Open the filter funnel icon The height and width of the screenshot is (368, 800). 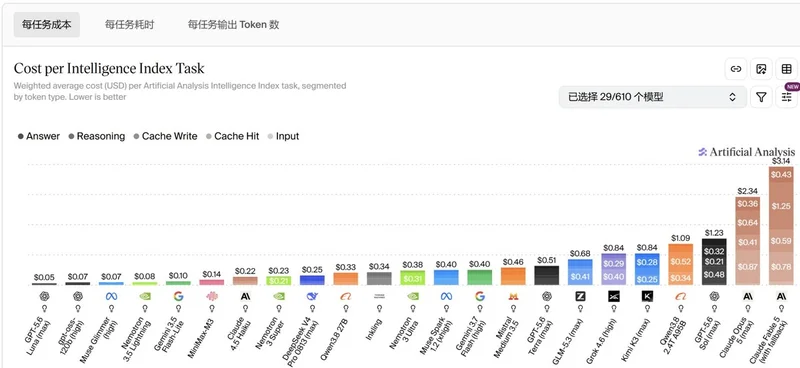761,97
